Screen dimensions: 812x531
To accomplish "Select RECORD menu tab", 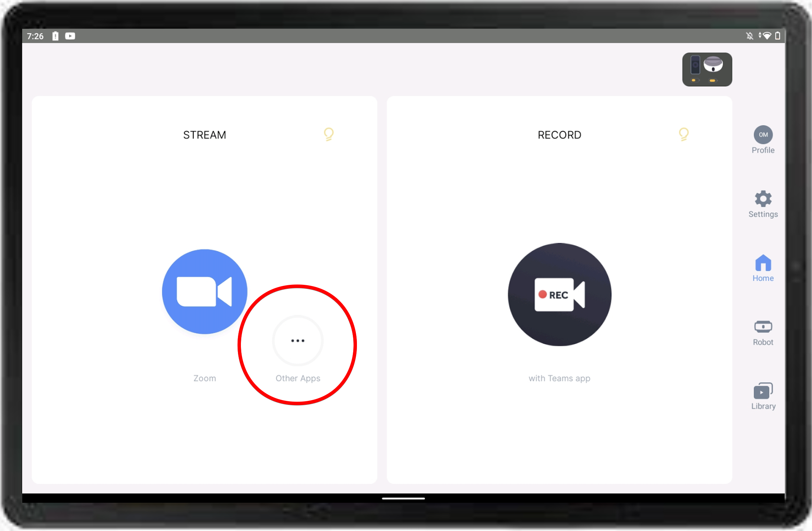I will pos(559,135).
